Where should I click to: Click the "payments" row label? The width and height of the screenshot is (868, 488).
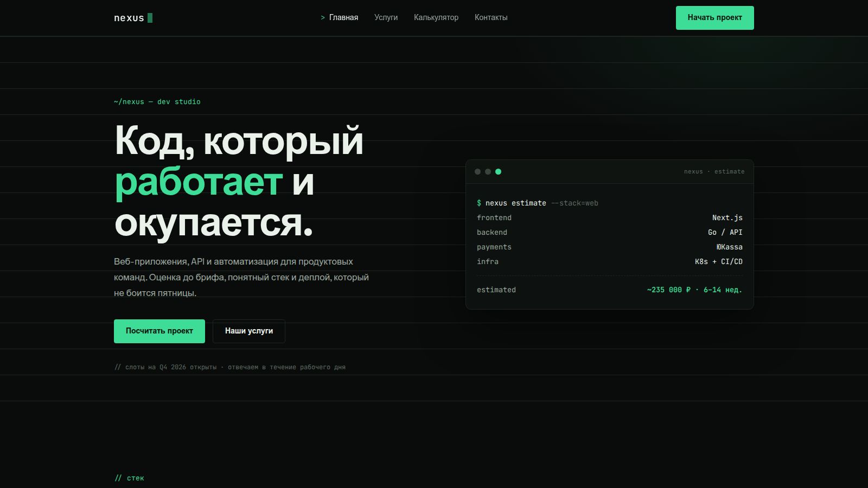(x=494, y=247)
